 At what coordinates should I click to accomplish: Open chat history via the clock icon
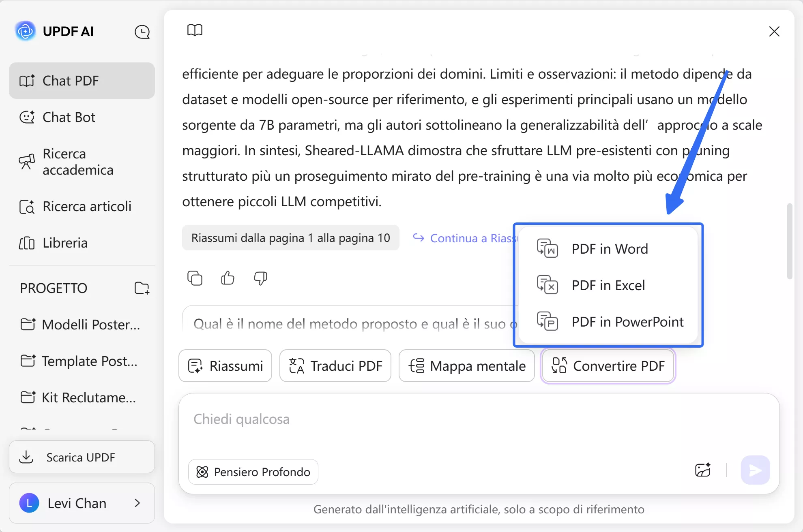click(142, 32)
